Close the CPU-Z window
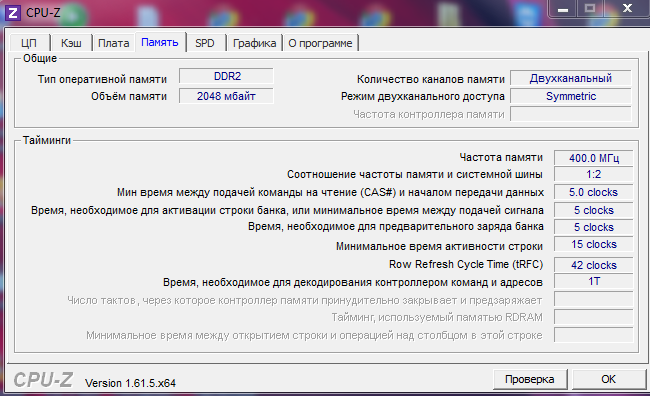The width and height of the screenshot is (650, 396). (x=628, y=8)
